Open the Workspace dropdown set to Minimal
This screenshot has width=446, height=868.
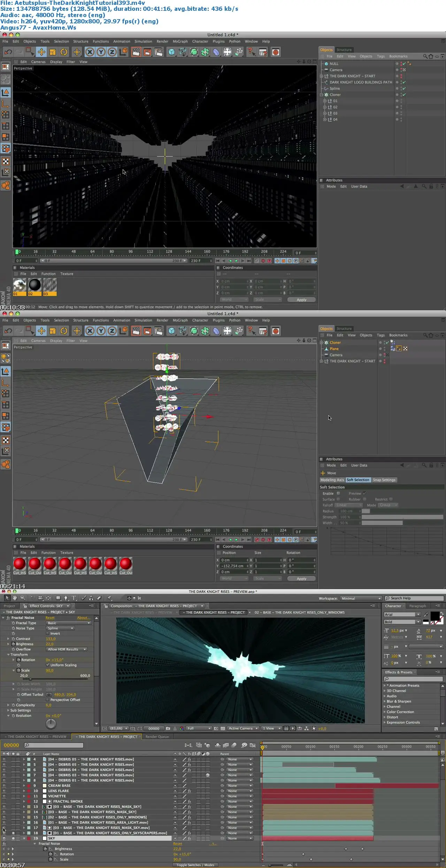point(361,598)
